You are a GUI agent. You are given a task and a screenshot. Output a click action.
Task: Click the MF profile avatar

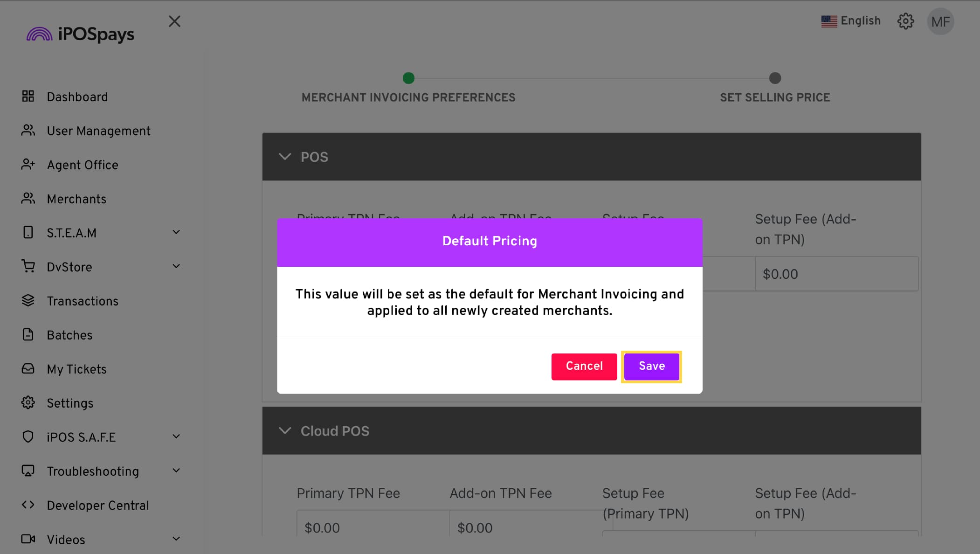tap(940, 21)
